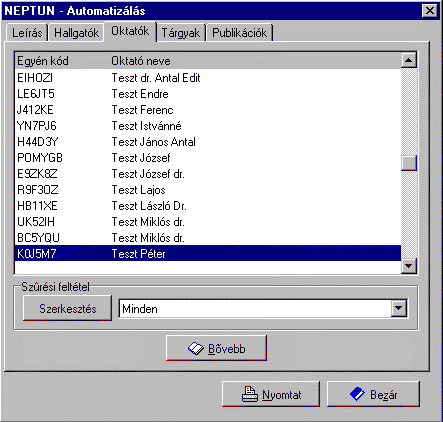The height and width of the screenshot is (422, 443).
Task: Open the Hallgatók tab
Action: coord(76,33)
